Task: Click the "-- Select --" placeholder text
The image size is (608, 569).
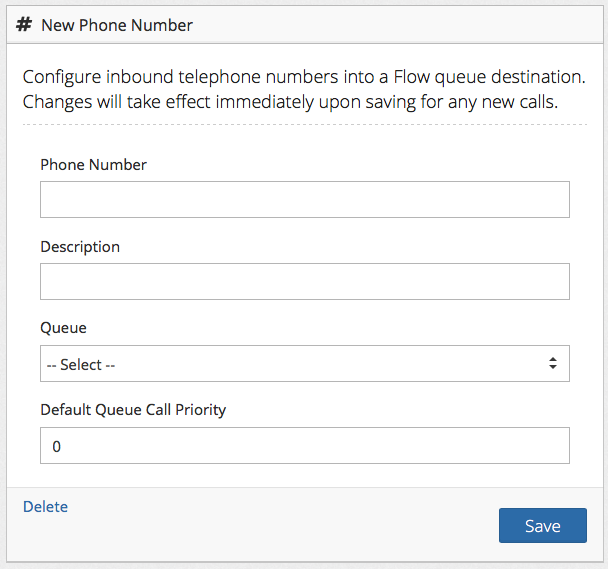Action: 81,365
